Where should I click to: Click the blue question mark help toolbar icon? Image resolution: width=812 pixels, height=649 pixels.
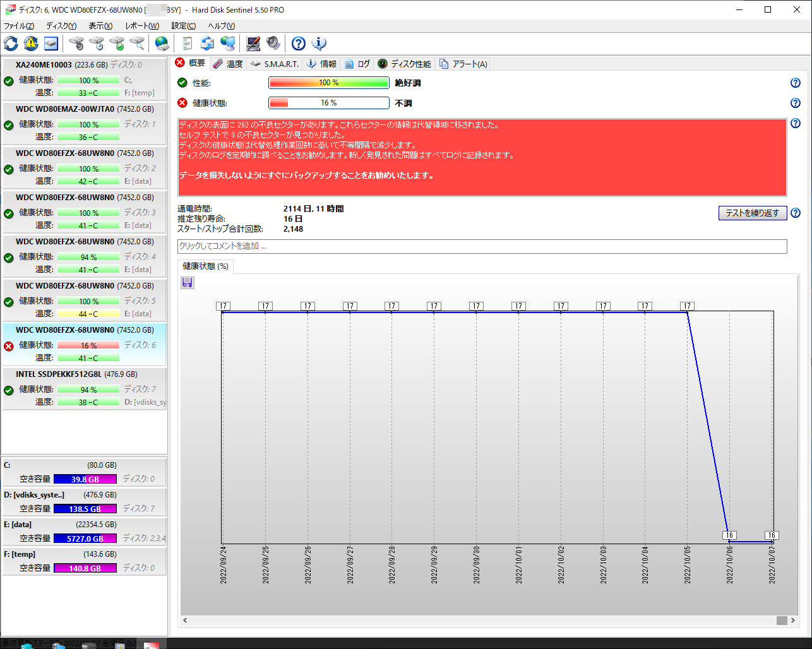(x=299, y=43)
